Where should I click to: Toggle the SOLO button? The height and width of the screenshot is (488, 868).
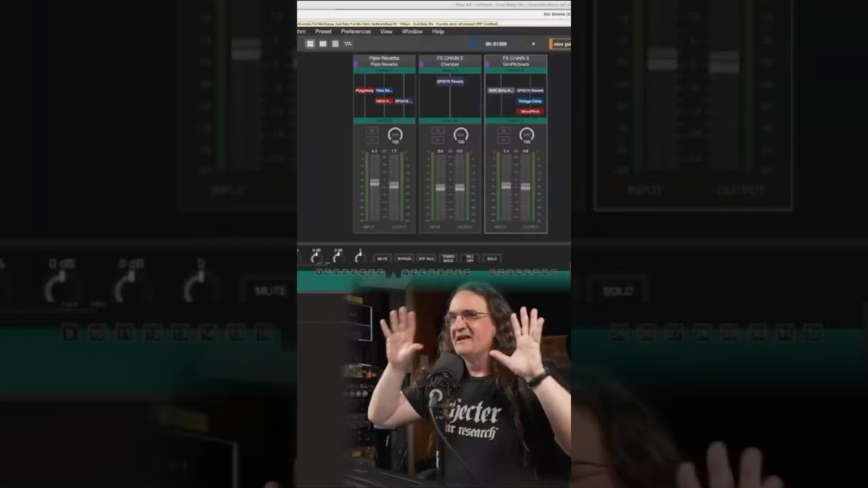coord(492,259)
